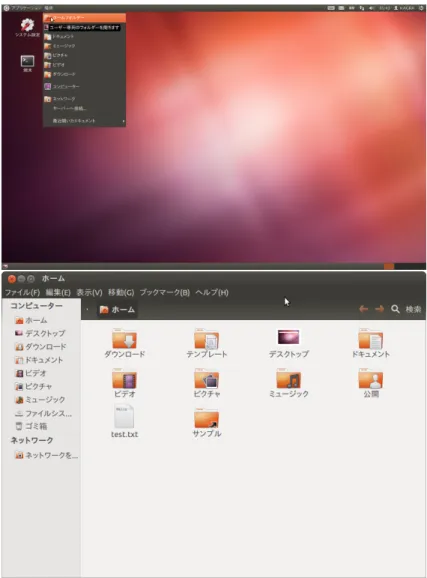Viewport: 427px width, 578px height.
Task: Go to デスクトップ in the sidebar
Action: pyautogui.click(x=39, y=333)
